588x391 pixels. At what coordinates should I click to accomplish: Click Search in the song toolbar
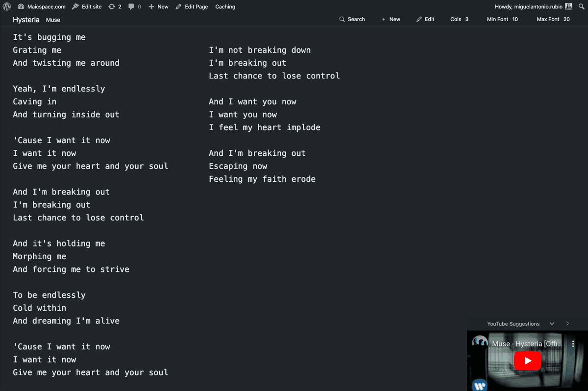(352, 19)
